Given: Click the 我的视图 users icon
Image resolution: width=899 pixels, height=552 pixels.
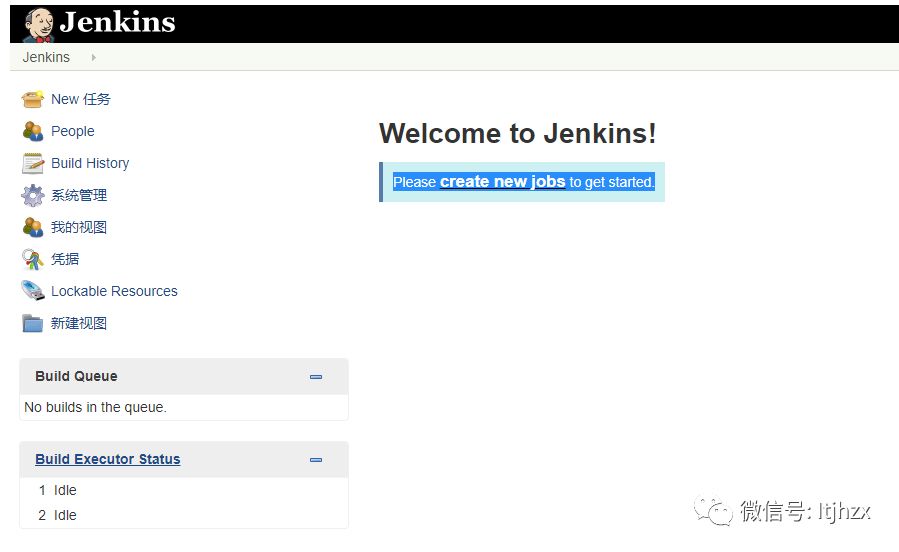Looking at the screenshot, I should tap(33, 228).
